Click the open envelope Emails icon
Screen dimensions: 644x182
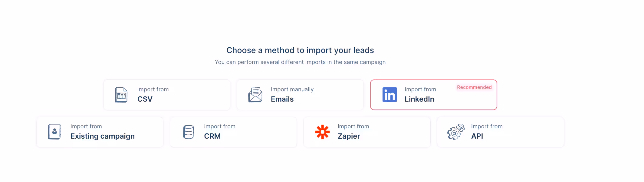click(255, 95)
